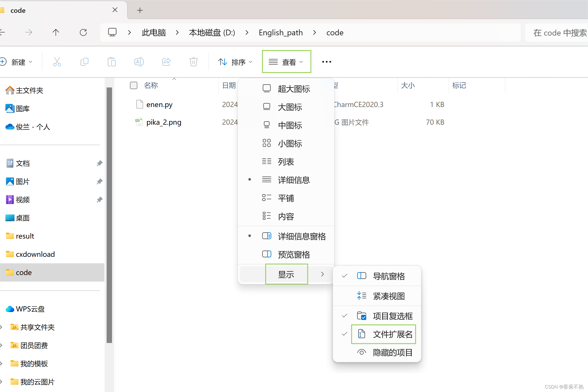Open the more options ellipsis button
The width and height of the screenshot is (588, 392).
point(326,62)
